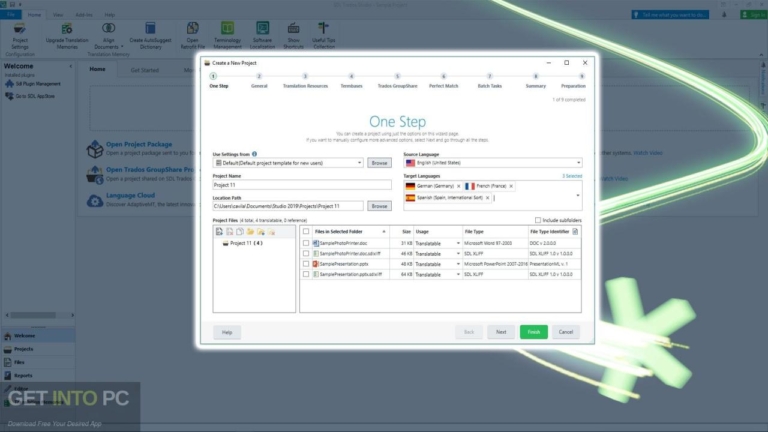Open Software Localization tool

tap(263, 35)
